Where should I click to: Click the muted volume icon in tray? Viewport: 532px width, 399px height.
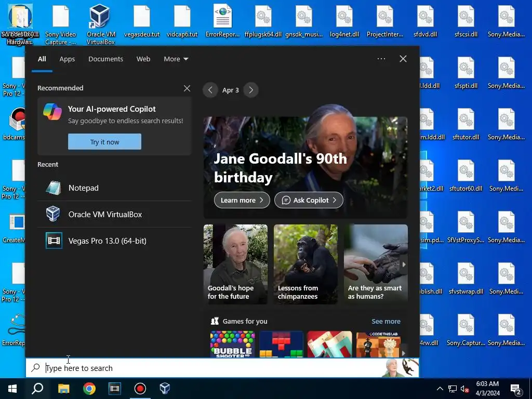tap(465, 389)
